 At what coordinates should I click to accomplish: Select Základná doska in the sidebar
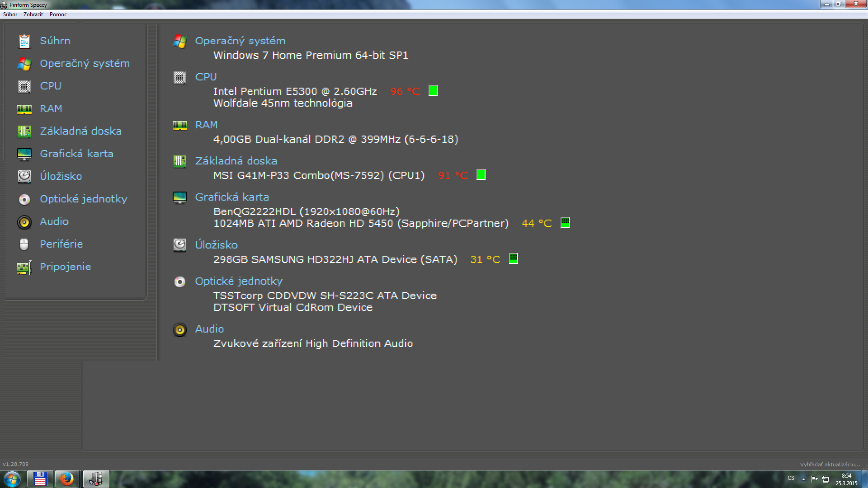(80, 131)
